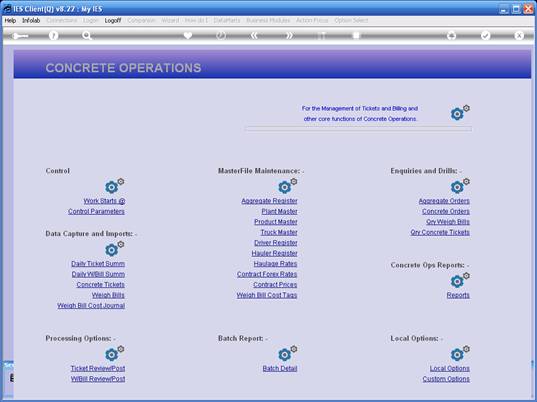537x402 pixels.
Task: Open the Aggregate Register link
Action: pos(269,201)
